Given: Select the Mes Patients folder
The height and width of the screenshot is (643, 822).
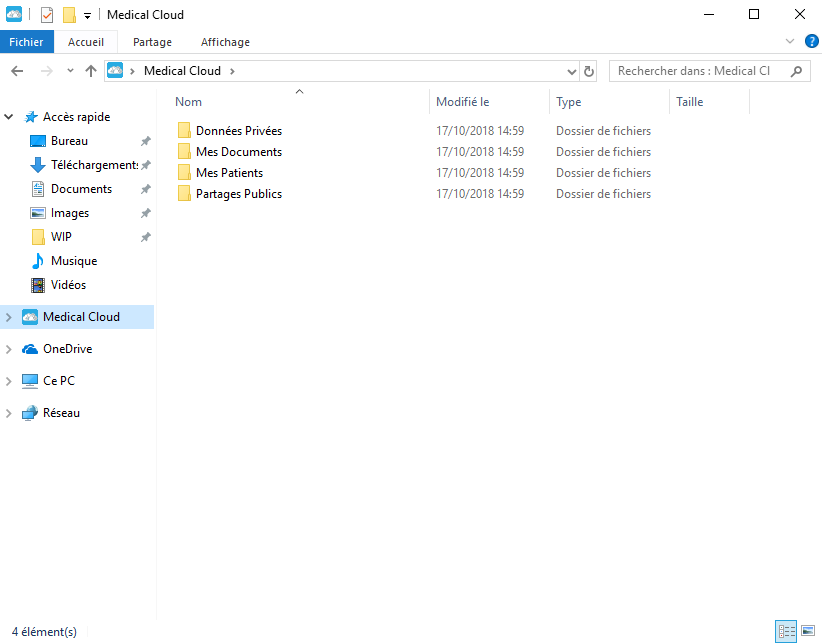Looking at the screenshot, I should tap(229, 172).
